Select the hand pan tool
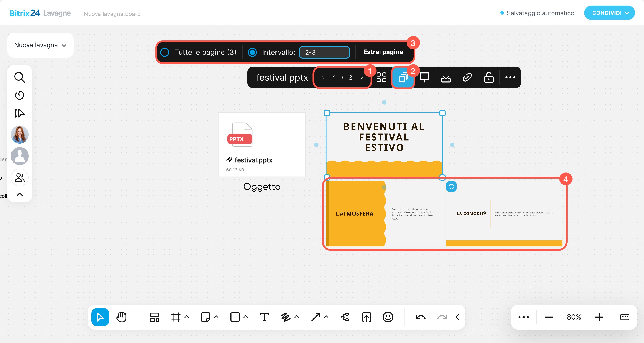The width and height of the screenshot is (644, 343). (x=122, y=317)
